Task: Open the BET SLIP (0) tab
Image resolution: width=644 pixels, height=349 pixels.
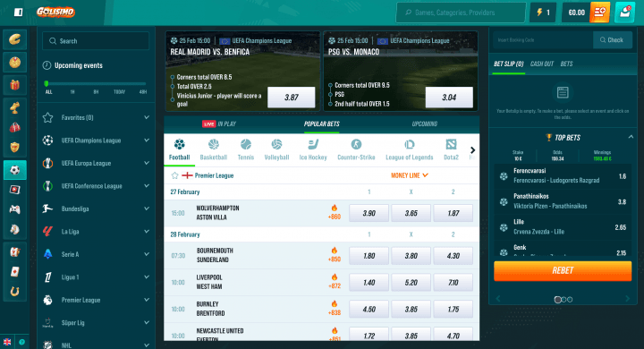Action: click(508, 64)
